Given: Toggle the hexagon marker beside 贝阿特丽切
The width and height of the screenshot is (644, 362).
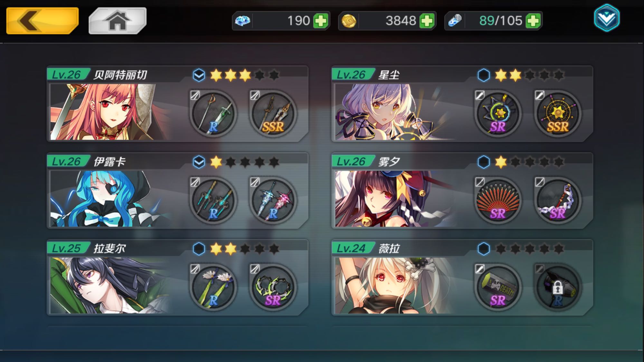Looking at the screenshot, I should coord(199,75).
